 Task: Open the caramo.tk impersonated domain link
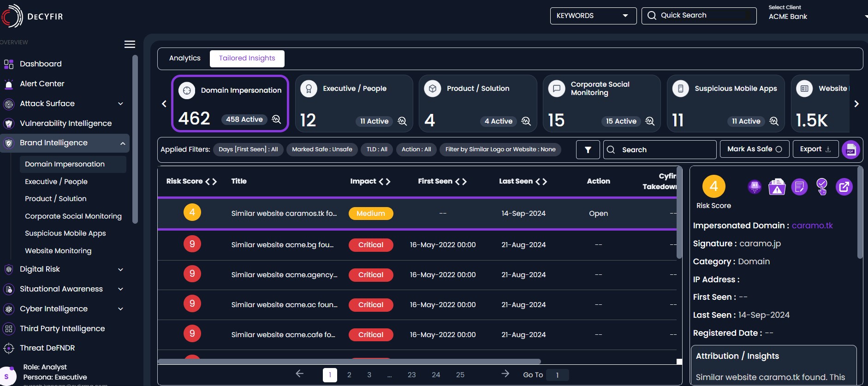[812, 226]
